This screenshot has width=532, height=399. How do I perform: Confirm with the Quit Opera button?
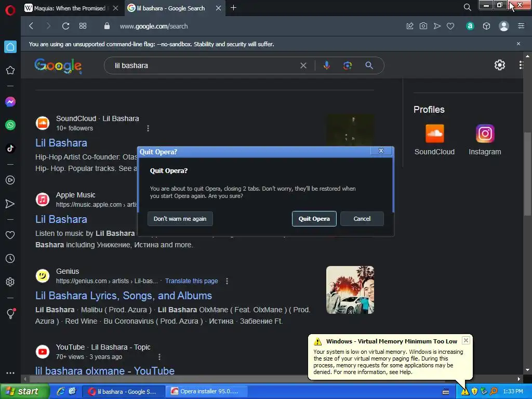[x=314, y=219]
